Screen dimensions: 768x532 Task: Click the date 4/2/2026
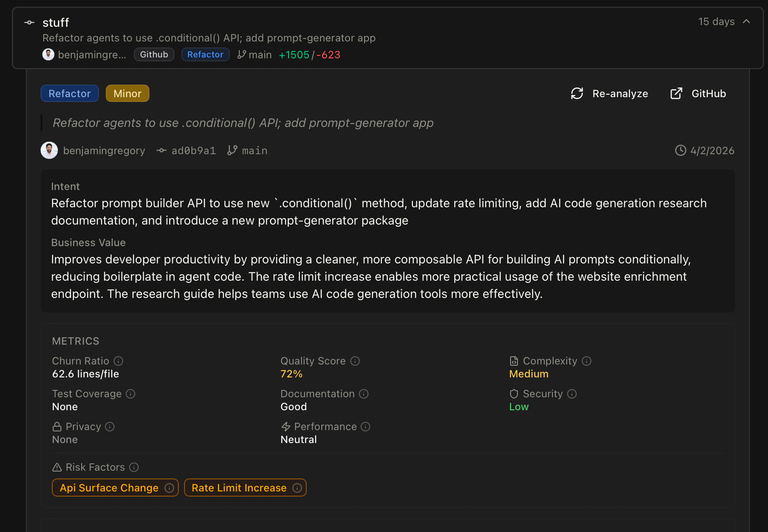coord(712,151)
